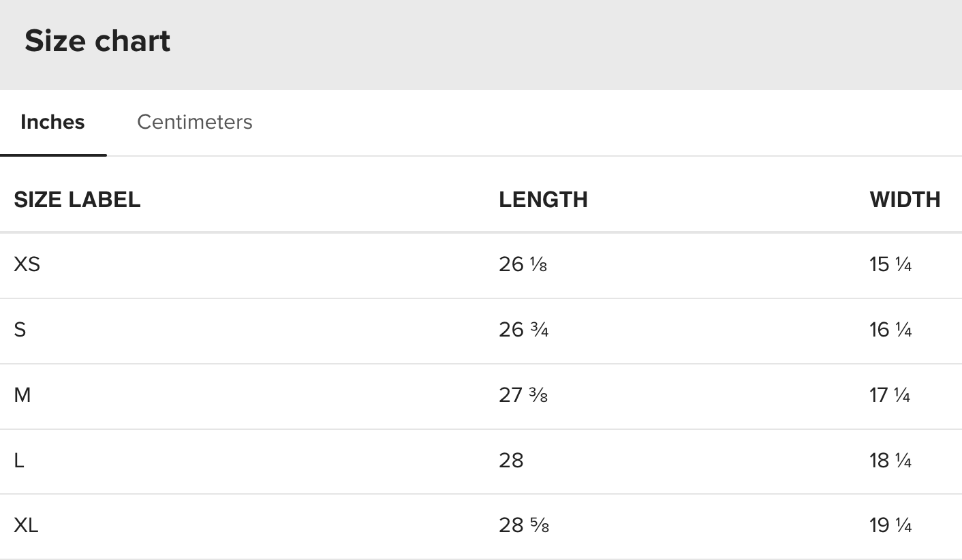The width and height of the screenshot is (962, 560).
Task: Click the XS length value 26 ⅛
Action: tap(523, 264)
